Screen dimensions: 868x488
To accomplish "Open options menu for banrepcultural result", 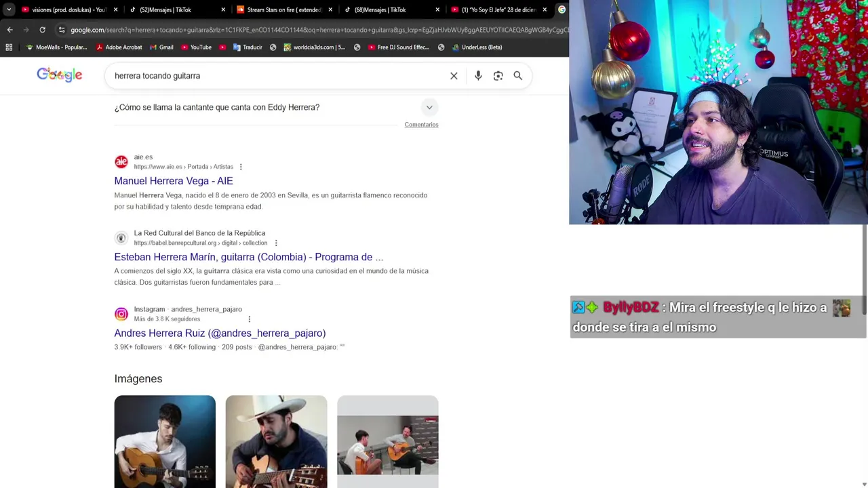I will click(275, 243).
